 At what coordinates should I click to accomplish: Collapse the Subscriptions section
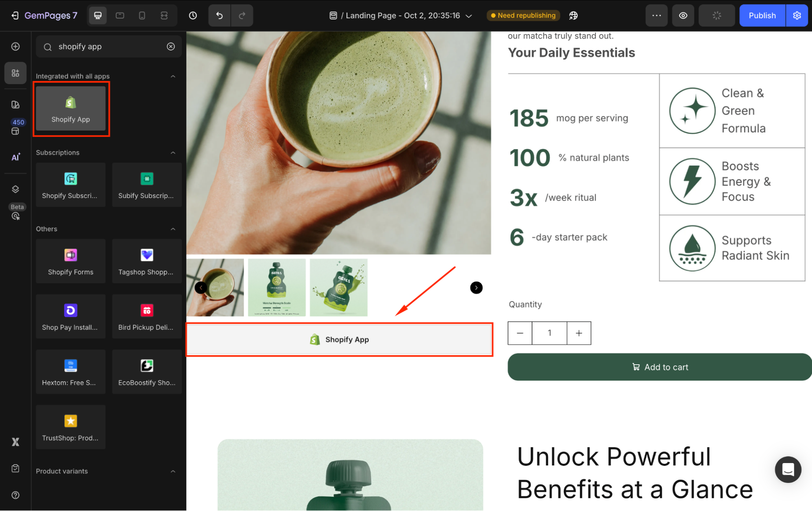pos(173,153)
